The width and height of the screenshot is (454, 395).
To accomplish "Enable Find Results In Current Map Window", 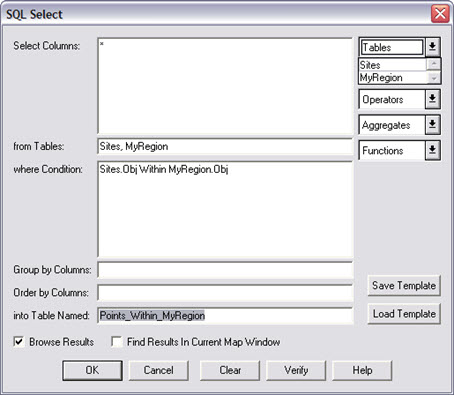I will 117,342.
